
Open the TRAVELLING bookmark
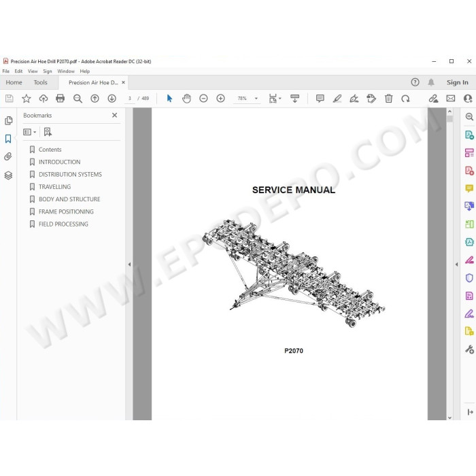coord(54,187)
